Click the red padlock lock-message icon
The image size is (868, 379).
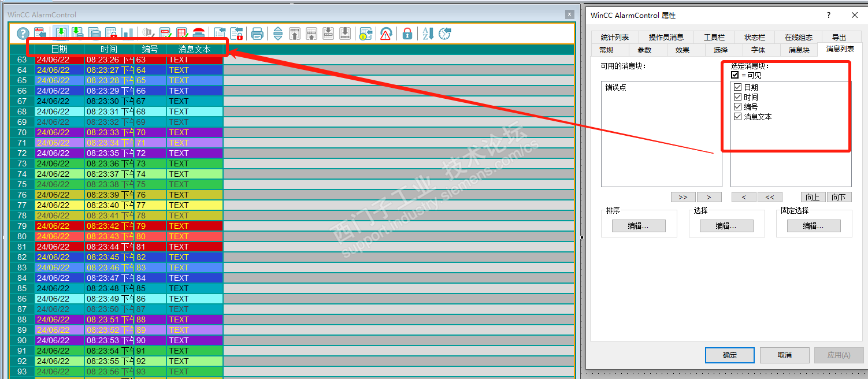[407, 34]
